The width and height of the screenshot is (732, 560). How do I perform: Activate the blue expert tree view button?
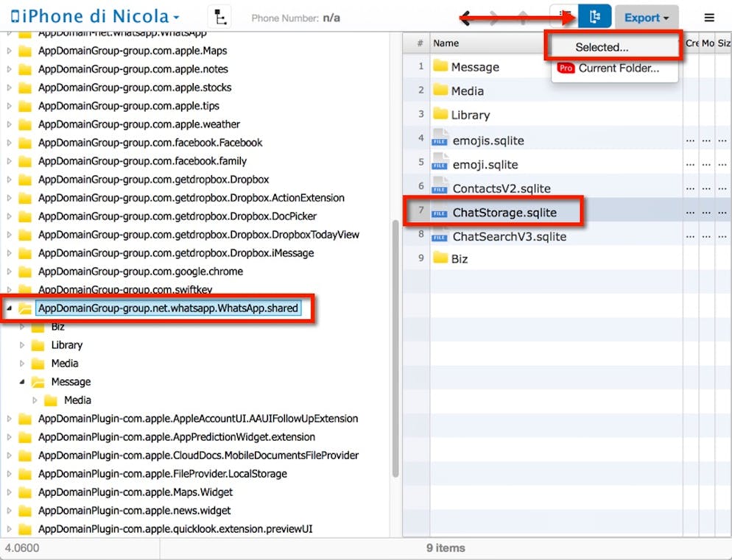(594, 17)
